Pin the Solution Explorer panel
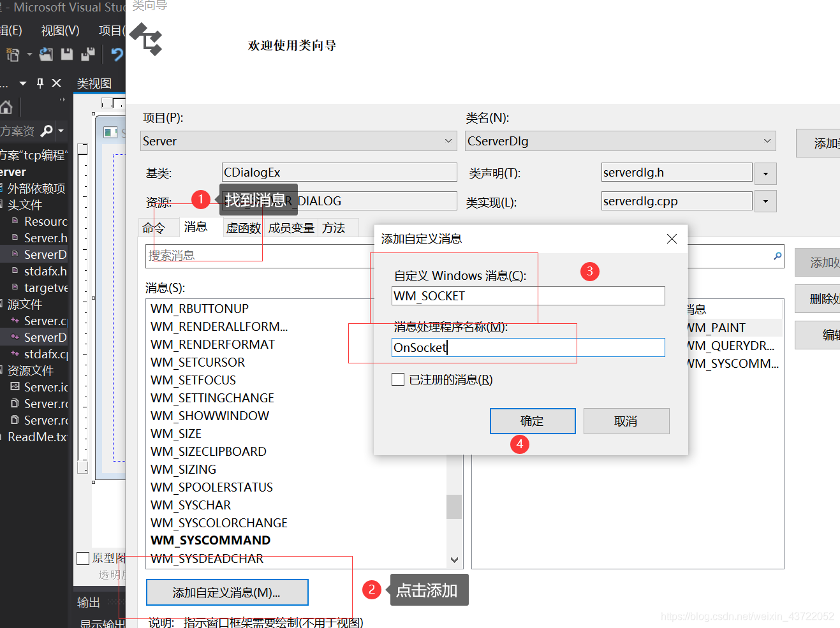The height and width of the screenshot is (628, 840). (40, 83)
